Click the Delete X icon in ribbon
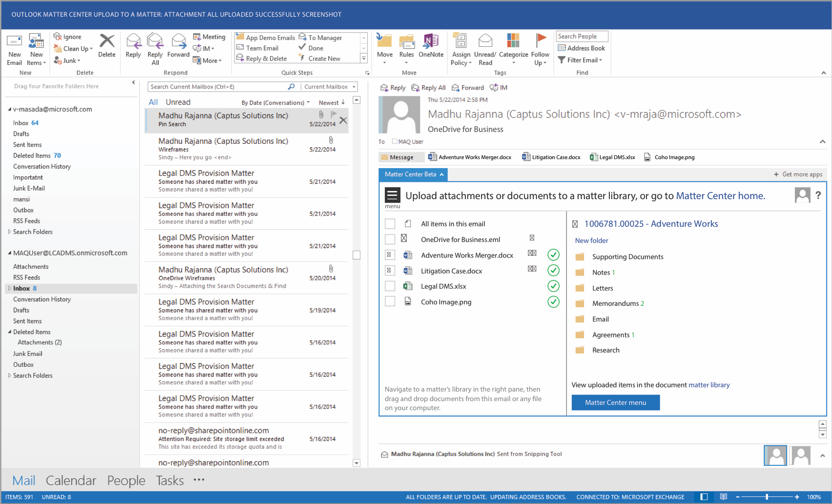Viewport: 832px width, 504px height. point(107,41)
